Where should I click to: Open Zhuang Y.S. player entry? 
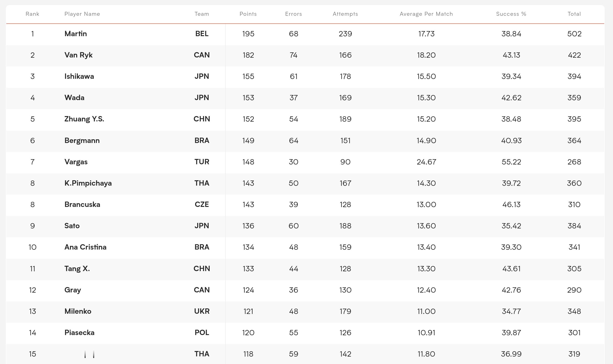[84, 119]
